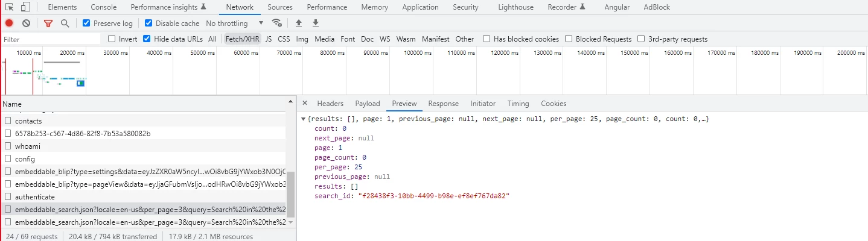Open the Angular tab

pyautogui.click(x=617, y=7)
